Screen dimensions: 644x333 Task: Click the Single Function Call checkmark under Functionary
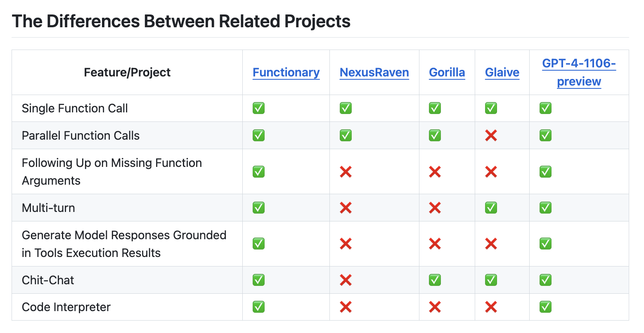258,108
